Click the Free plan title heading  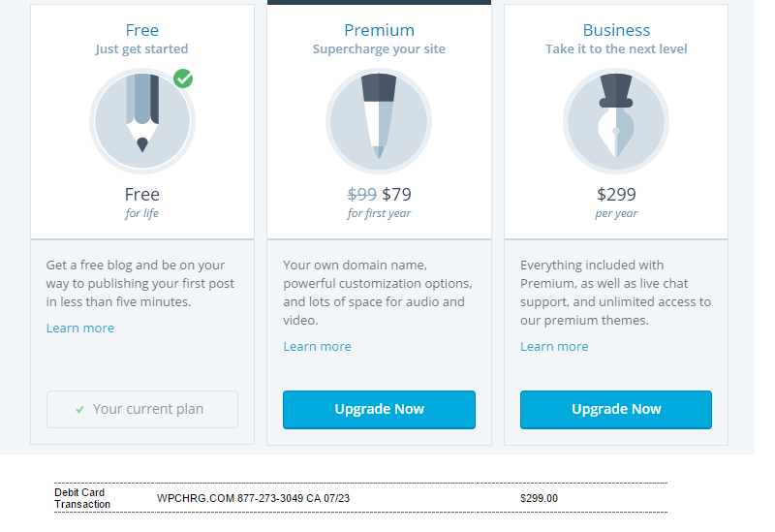(x=142, y=30)
